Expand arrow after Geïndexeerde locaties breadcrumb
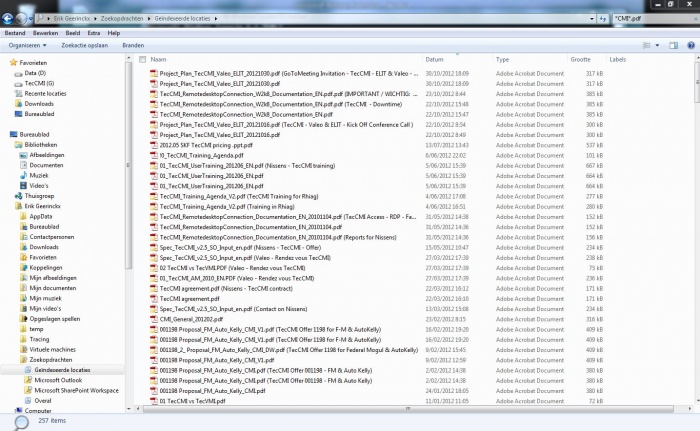The image size is (700, 431). click(216, 19)
